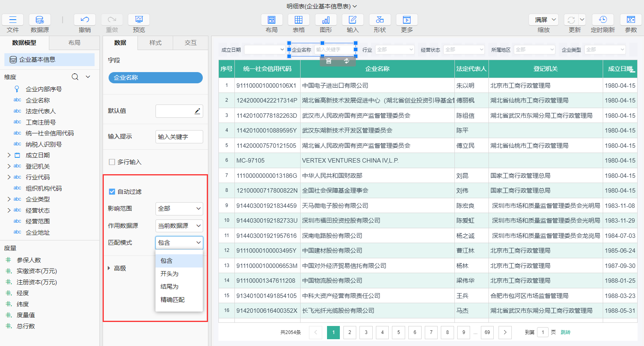
Task: Expand the 成立日期 dimension tree node
Action: (9, 155)
